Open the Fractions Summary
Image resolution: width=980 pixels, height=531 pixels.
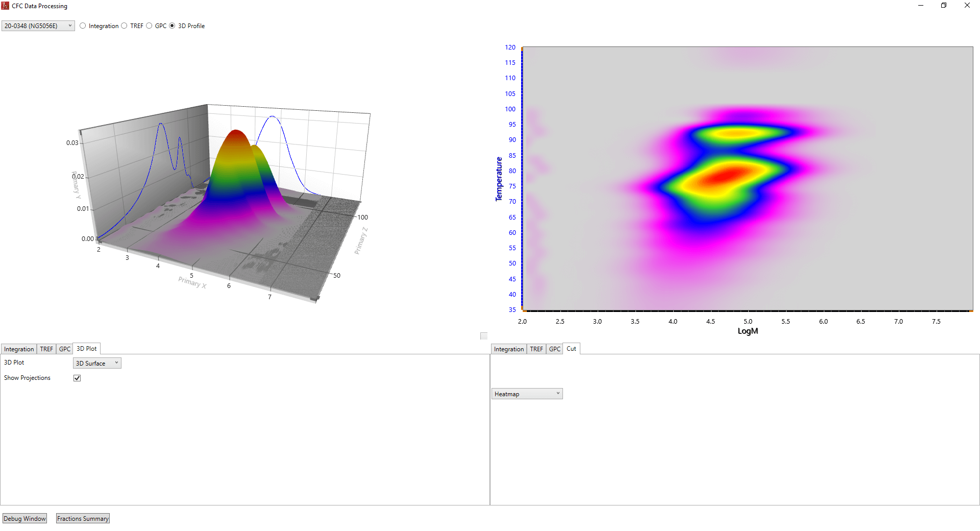pos(83,519)
